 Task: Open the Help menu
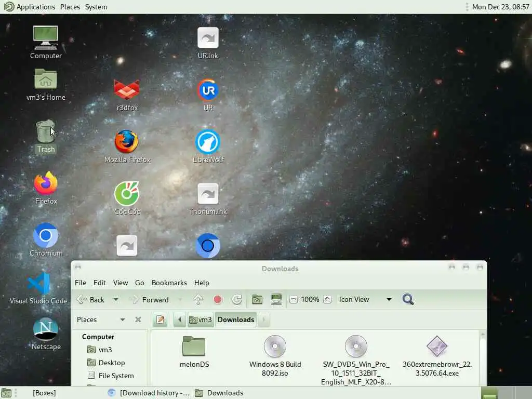click(202, 283)
